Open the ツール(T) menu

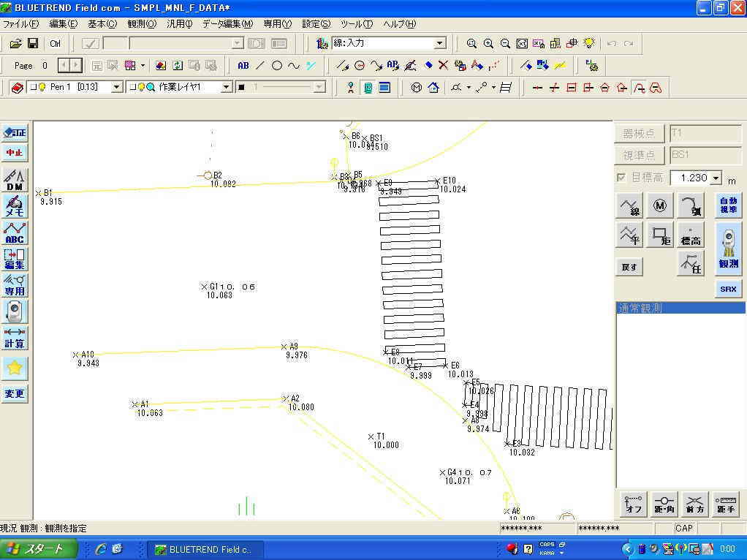(x=357, y=23)
